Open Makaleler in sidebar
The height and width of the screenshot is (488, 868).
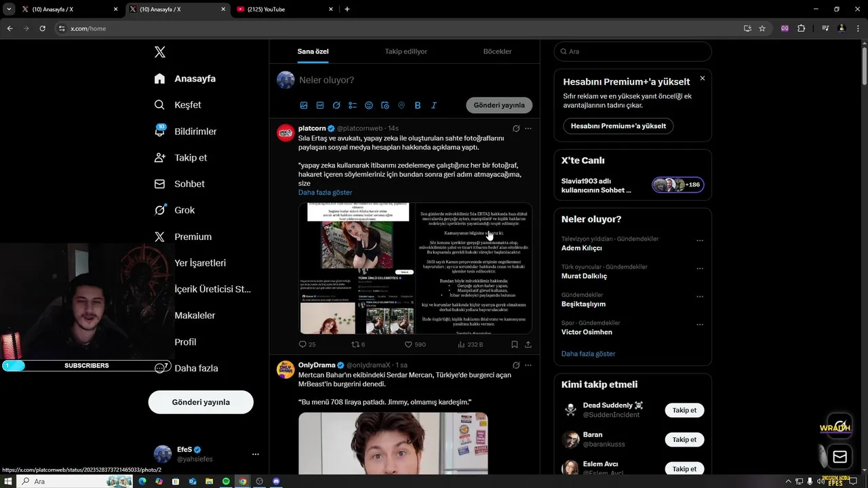coord(195,315)
